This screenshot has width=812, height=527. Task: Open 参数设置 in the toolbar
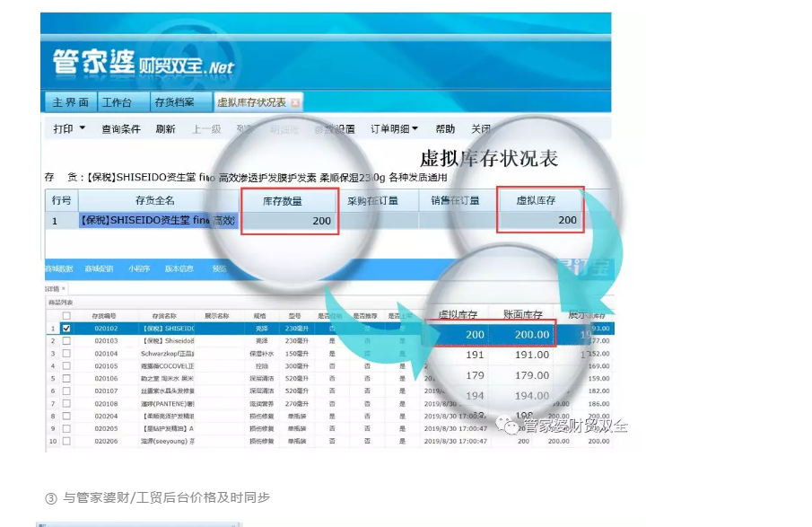coord(335,129)
